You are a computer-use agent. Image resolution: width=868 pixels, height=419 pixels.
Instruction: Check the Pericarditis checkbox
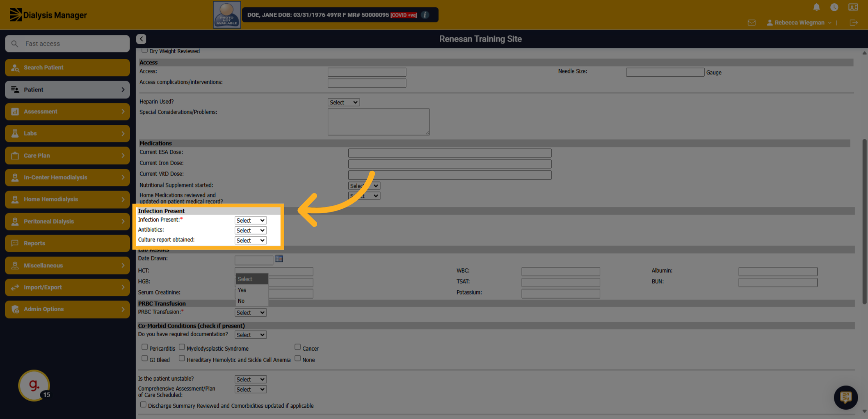(x=145, y=347)
